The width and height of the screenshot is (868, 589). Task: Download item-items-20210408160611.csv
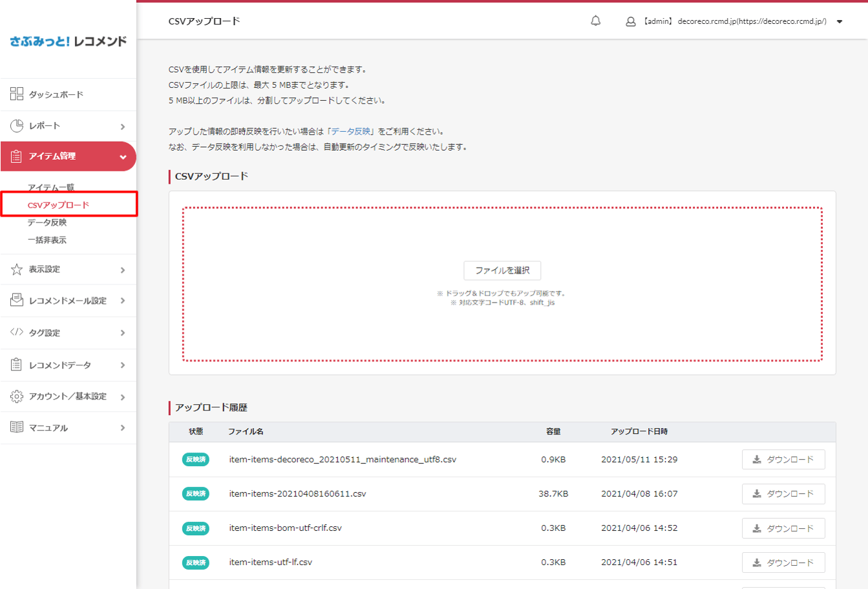pyautogui.click(x=783, y=494)
